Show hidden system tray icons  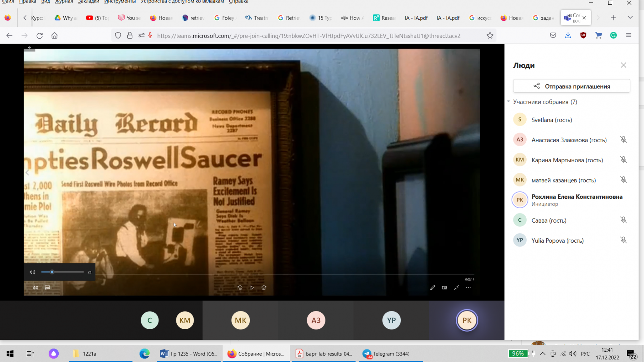pyautogui.click(x=543, y=354)
